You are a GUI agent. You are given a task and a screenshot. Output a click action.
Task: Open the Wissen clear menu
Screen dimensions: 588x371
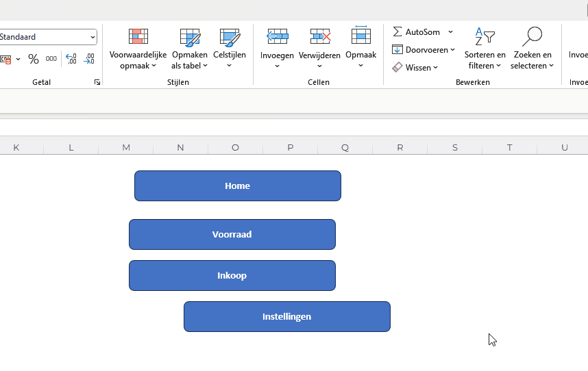tap(415, 68)
